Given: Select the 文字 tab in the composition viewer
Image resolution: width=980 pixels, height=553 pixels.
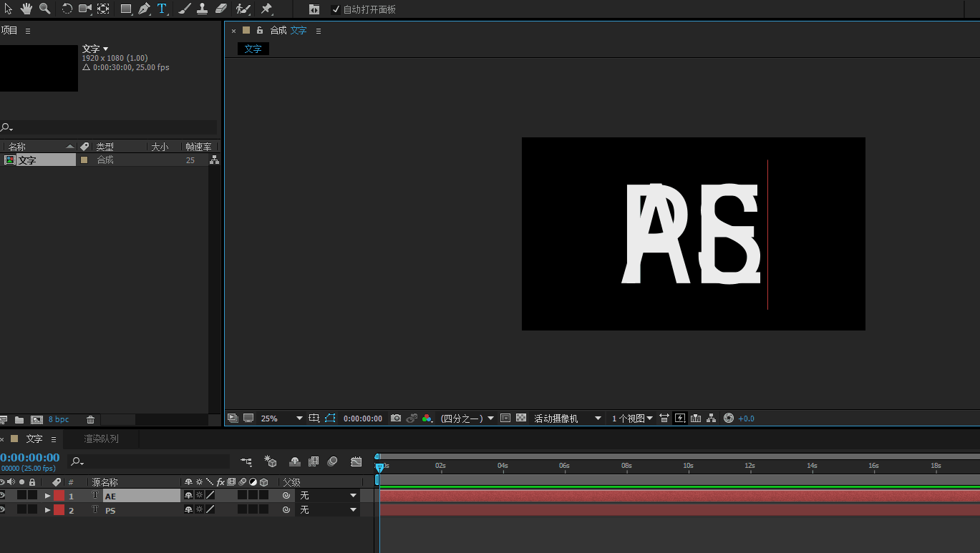Looking at the screenshot, I should 253,49.
